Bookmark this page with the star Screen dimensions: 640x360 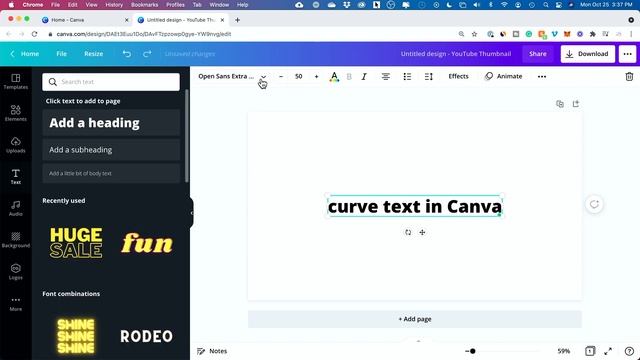point(474,34)
